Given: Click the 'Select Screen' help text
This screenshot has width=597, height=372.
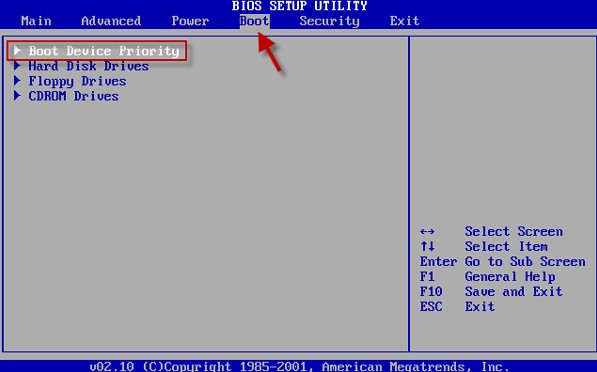Looking at the screenshot, I should click(x=514, y=232).
